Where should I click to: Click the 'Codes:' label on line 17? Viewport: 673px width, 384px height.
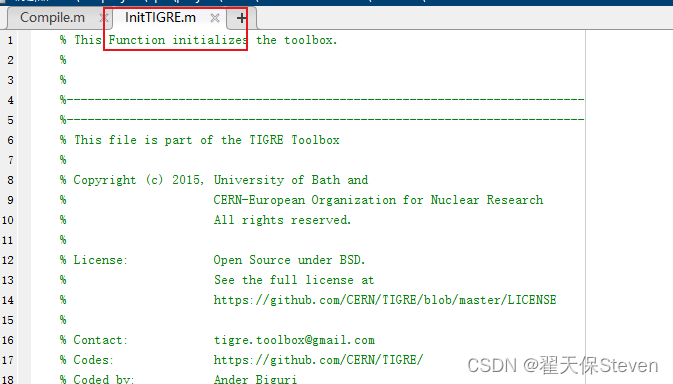(93, 360)
